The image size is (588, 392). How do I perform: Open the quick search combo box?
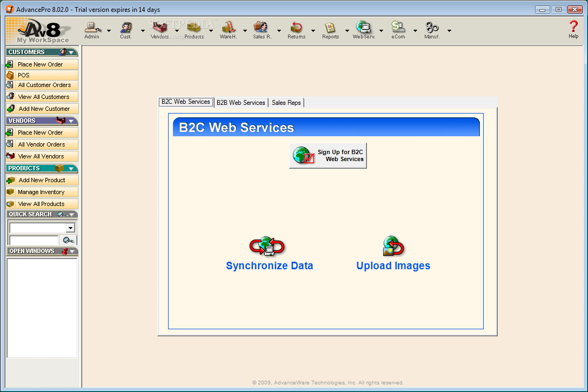[42, 228]
